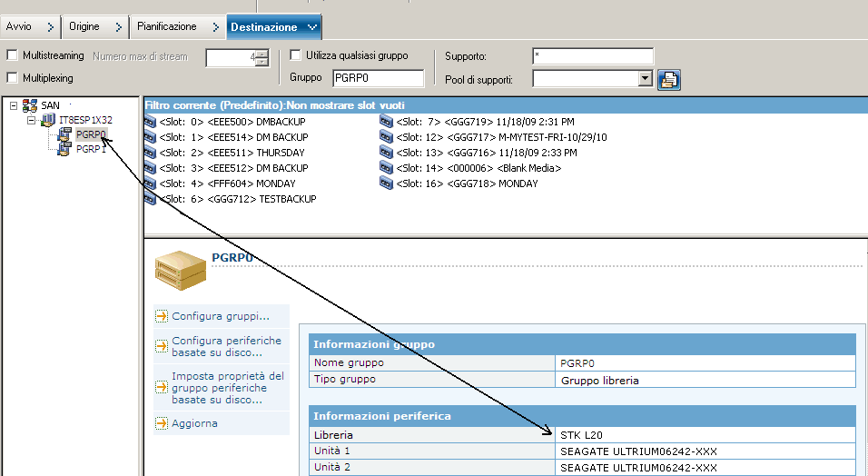Click the Unità 1 SEAGATE ULTRIUM value
Viewport: 868px width, 476px height.
pyautogui.click(x=705, y=451)
